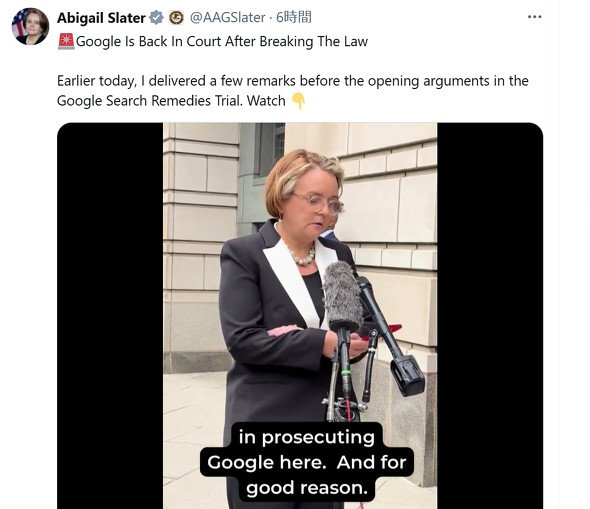This screenshot has width=590, height=509.
Task: Open the three-dot more options menu
Action: (534, 17)
